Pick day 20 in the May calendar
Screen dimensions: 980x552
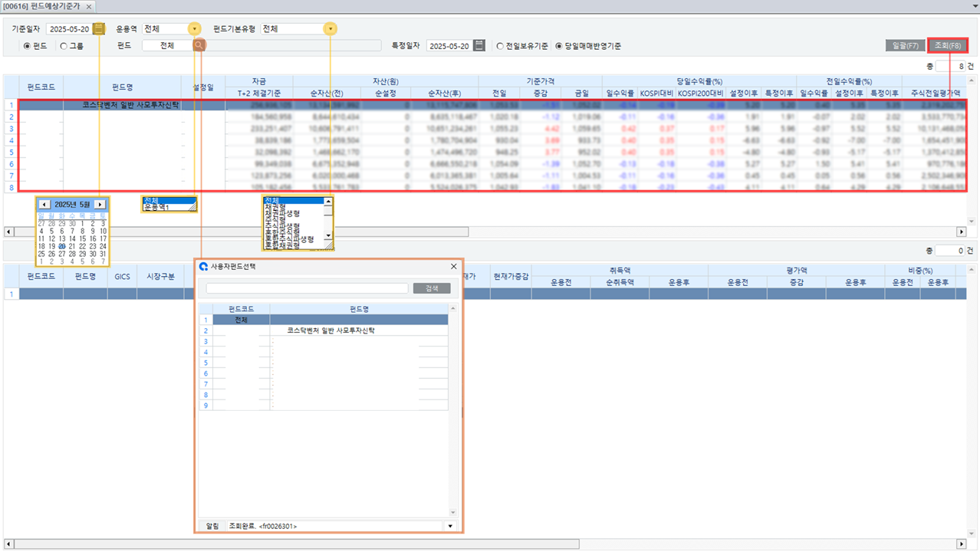pos(62,246)
